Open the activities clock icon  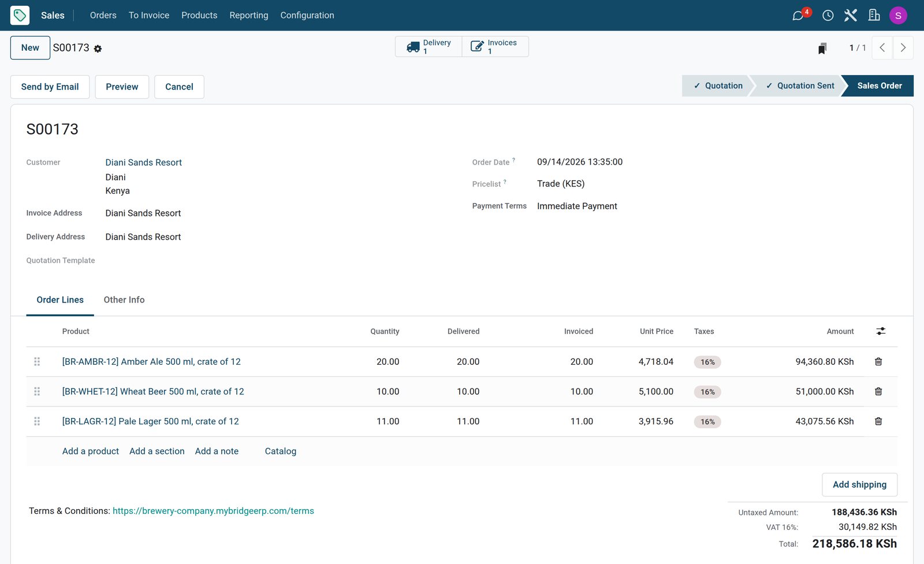[x=828, y=15]
